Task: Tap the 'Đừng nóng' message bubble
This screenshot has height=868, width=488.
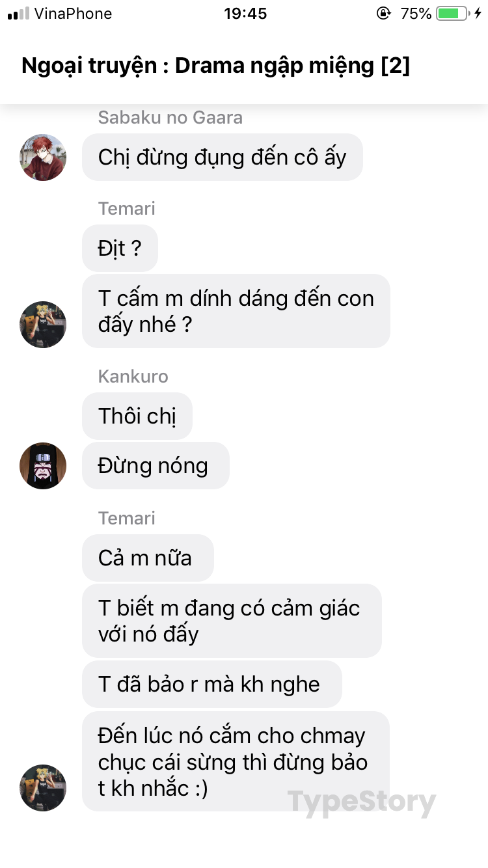Action: click(x=156, y=466)
